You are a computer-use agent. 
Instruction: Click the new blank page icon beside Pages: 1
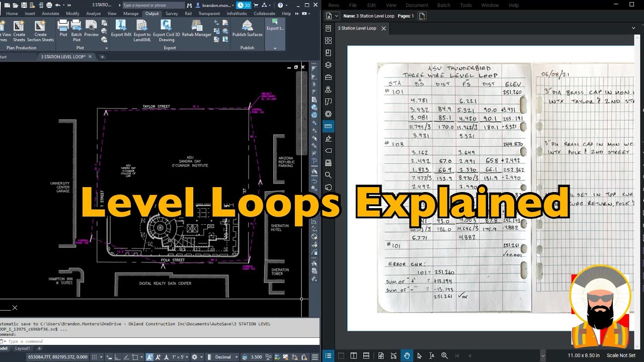coord(422,16)
